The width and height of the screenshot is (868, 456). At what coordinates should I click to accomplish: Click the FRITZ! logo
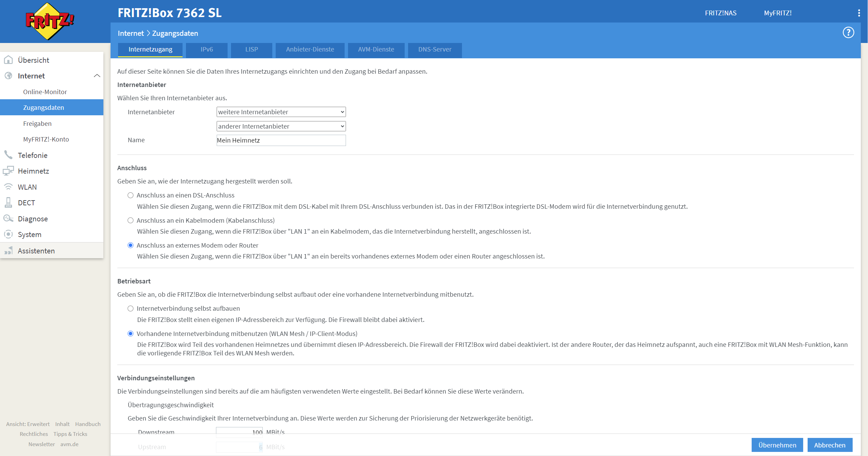(50, 21)
